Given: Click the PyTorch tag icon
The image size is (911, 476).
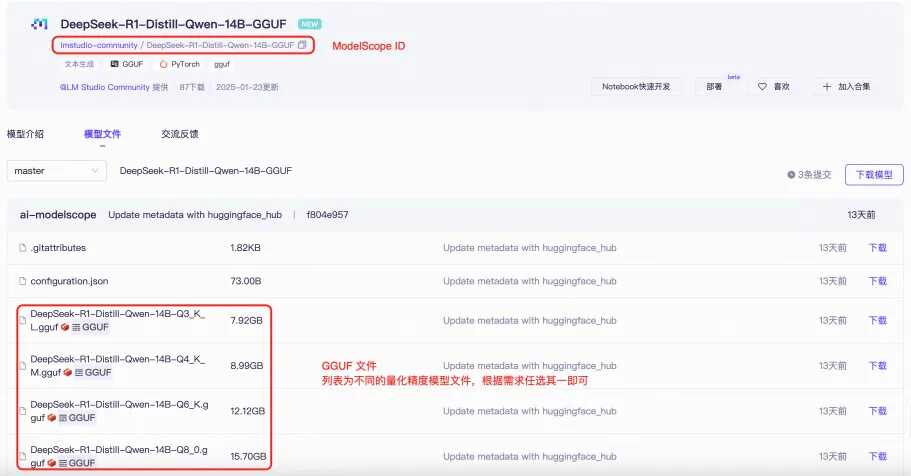Looking at the screenshot, I should coord(163,64).
